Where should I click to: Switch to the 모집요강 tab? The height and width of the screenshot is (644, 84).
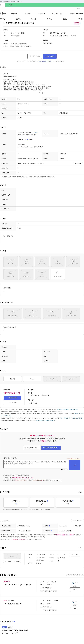(3, 19)
